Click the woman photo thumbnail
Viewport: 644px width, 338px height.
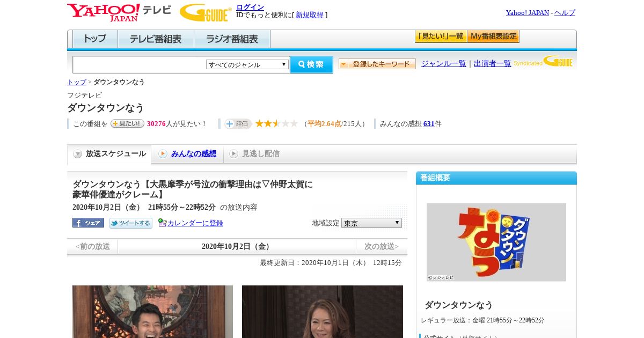(x=323, y=312)
